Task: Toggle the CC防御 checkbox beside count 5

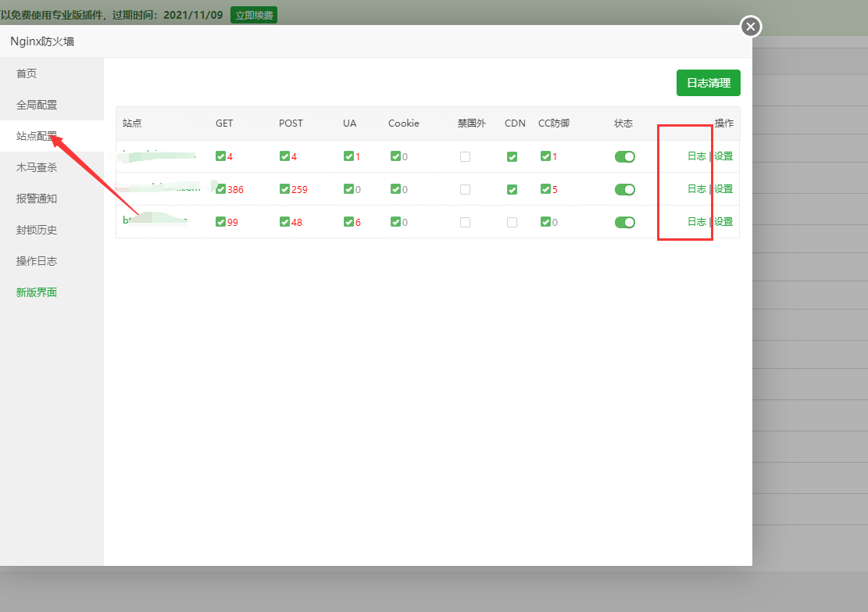Action: pyautogui.click(x=546, y=189)
